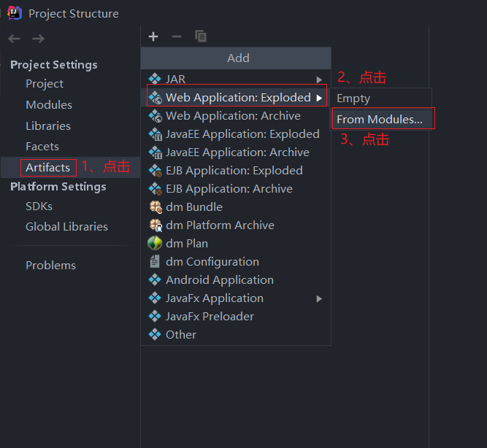Select dm Platform Archive menu entry
The height and width of the screenshot is (448, 487).
tap(236, 225)
